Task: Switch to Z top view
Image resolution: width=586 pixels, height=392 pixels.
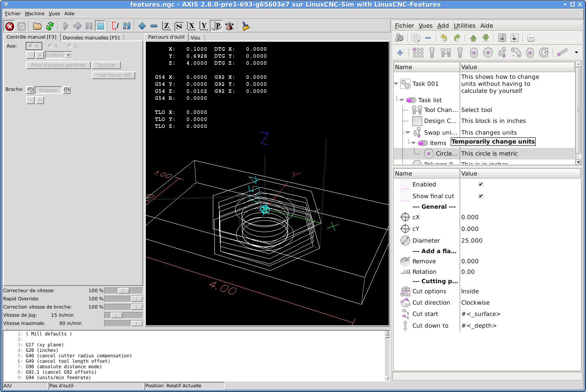Action: point(166,26)
